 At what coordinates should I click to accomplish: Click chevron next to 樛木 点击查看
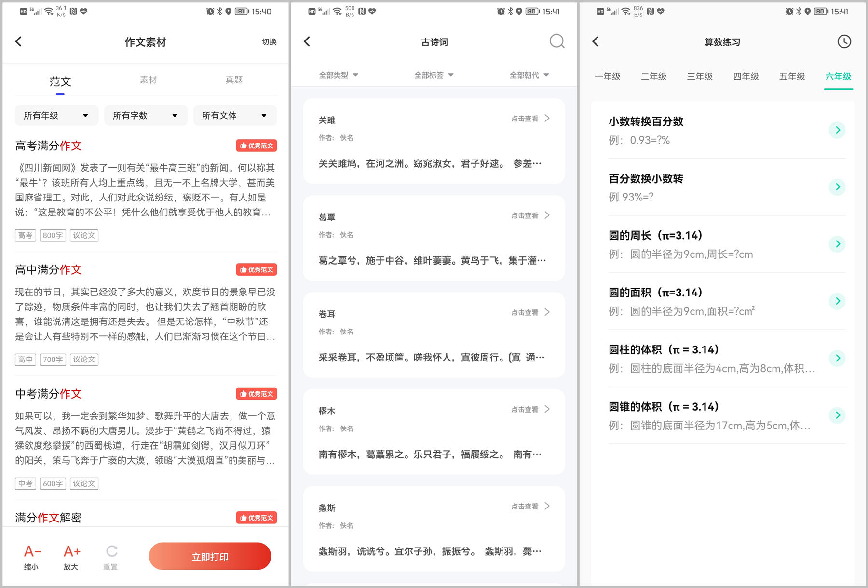547,409
